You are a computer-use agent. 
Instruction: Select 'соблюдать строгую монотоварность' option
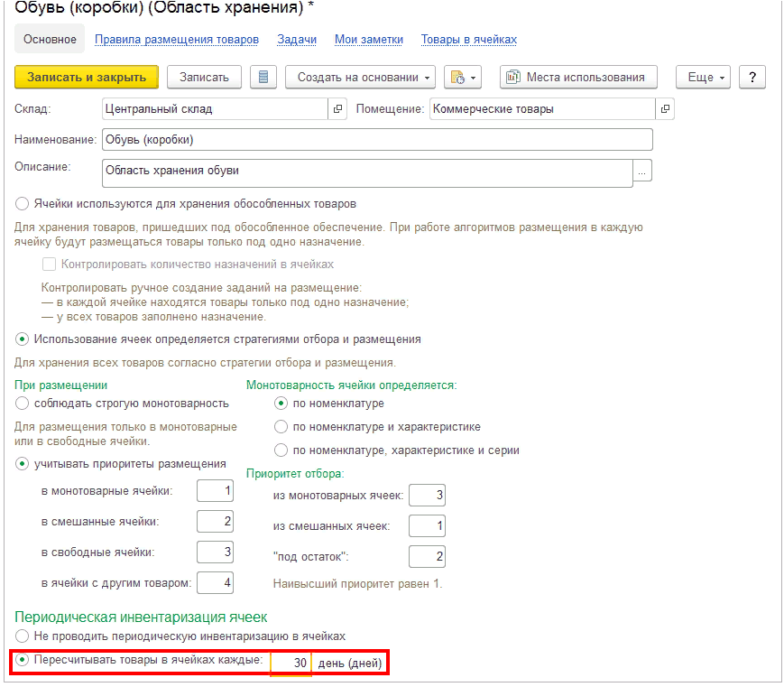click(23, 403)
